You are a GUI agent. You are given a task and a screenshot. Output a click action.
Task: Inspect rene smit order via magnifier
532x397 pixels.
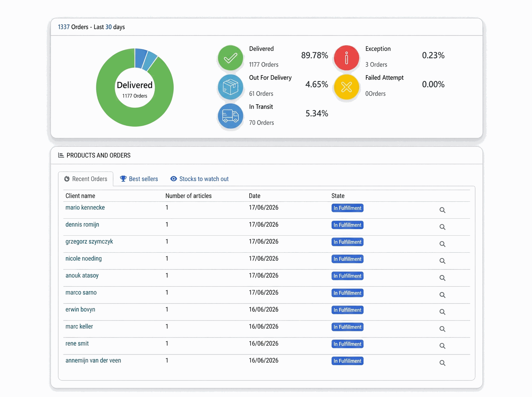pos(442,346)
